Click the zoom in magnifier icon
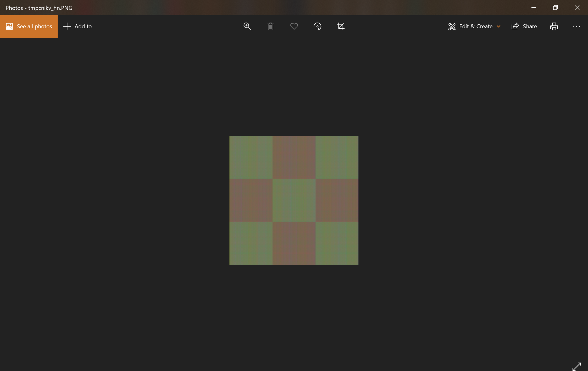The width and height of the screenshot is (588, 371). point(247,26)
